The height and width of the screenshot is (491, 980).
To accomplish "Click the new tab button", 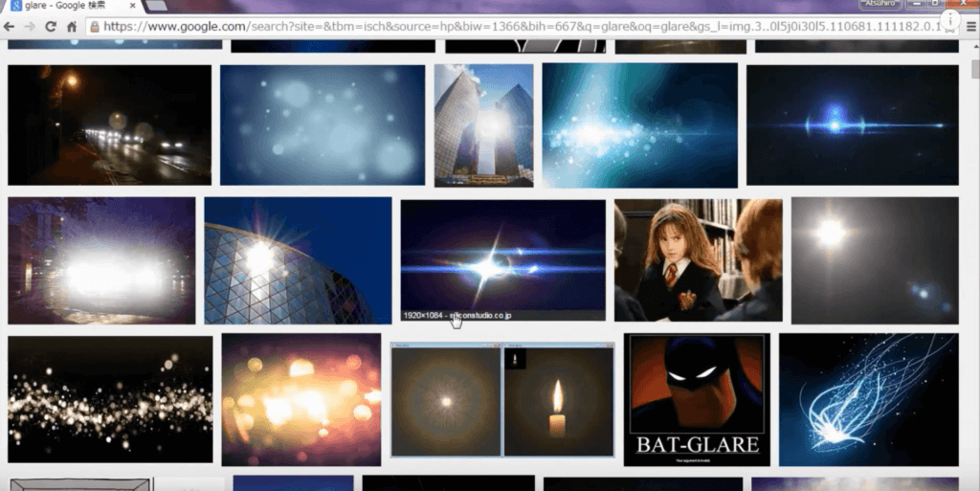I will [155, 7].
